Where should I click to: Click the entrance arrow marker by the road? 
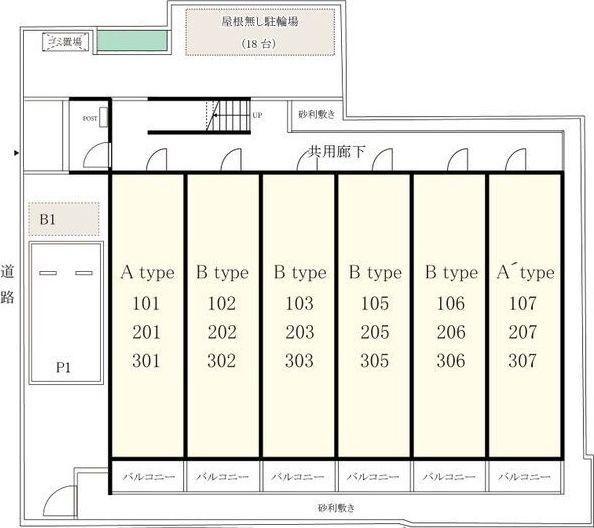point(16,153)
